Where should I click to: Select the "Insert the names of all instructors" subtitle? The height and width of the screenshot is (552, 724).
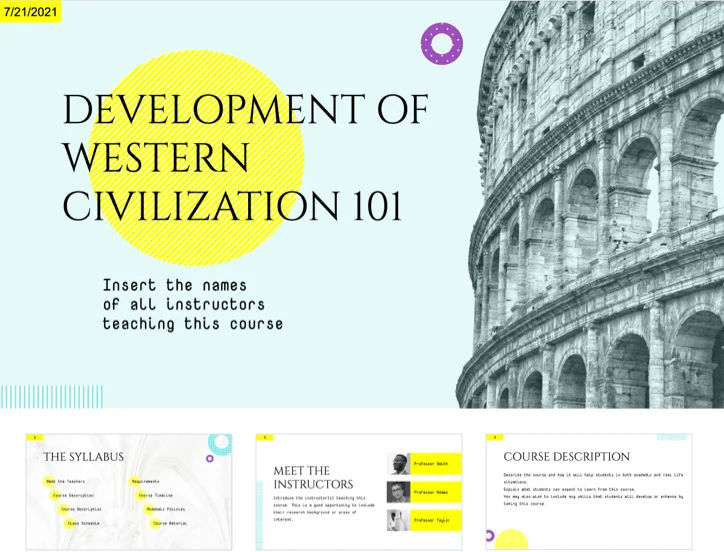pyautogui.click(x=193, y=304)
